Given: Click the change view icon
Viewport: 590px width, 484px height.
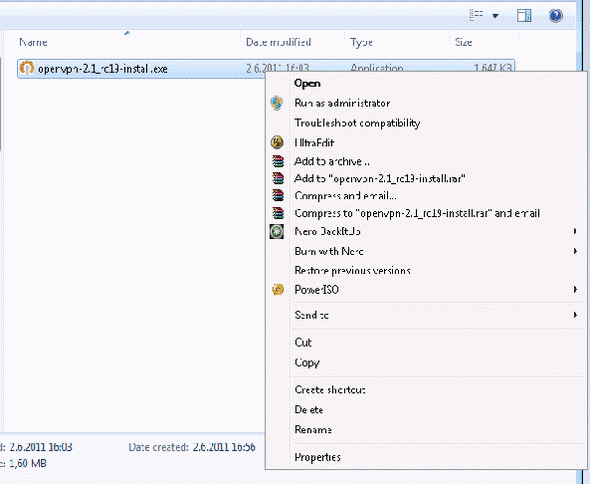Looking at the screenshot, I should [x=476, y=15].
